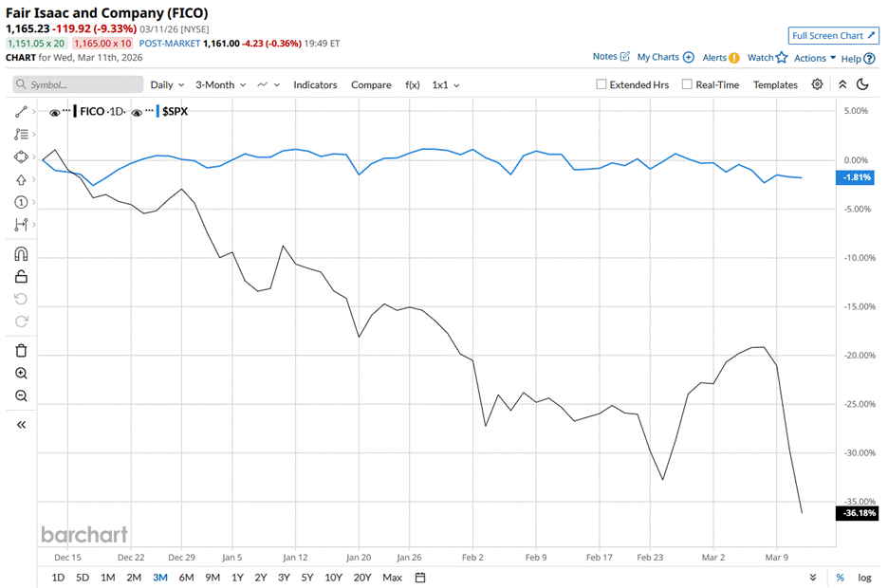The image size is (888, 588).
Task: Toggle the magnet snap tool
Action: 21,253
